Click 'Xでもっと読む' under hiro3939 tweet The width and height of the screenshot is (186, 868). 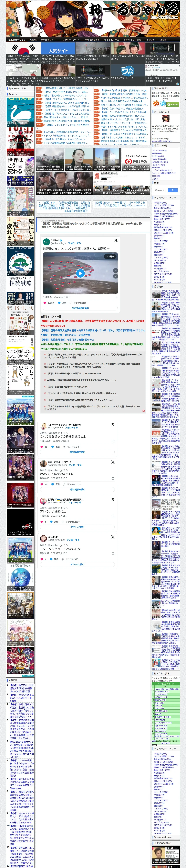pos(77,564)
